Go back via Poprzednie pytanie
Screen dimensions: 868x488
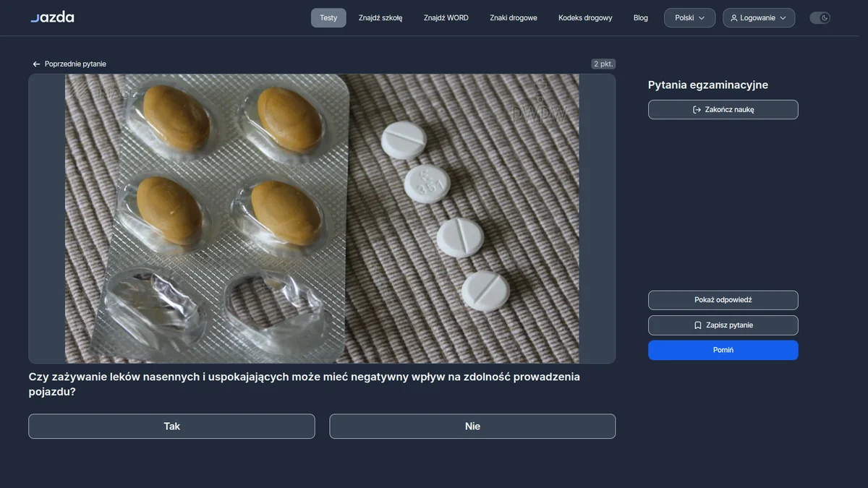[x=69, y=64]
